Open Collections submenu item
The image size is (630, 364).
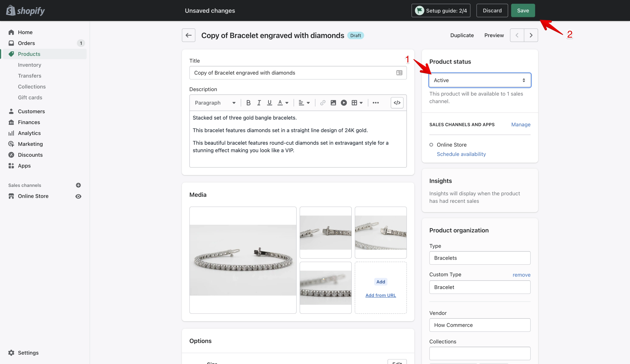pyautogui.click(x=32, y=87)
